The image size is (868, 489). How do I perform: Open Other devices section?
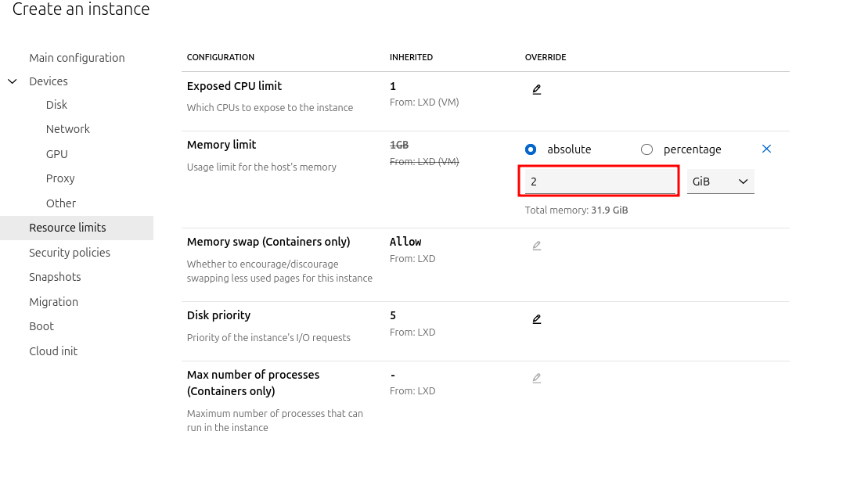(61, 203)
